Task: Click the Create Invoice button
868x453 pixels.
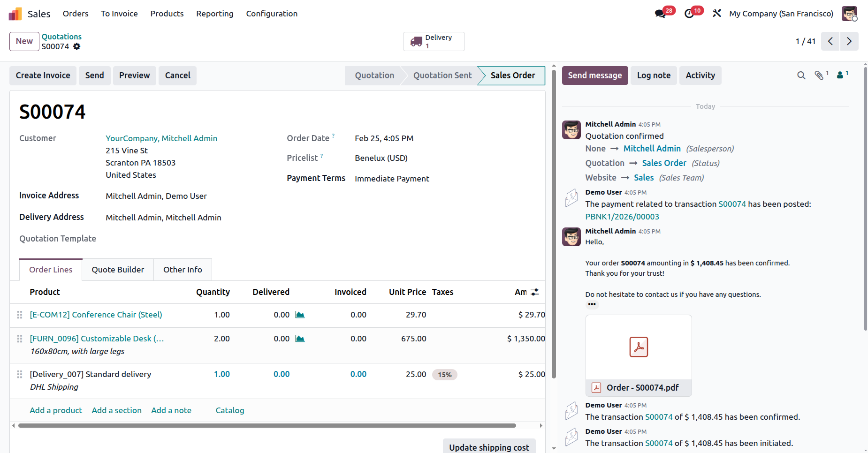Action: pyautogui.click(x=43, y=75)
